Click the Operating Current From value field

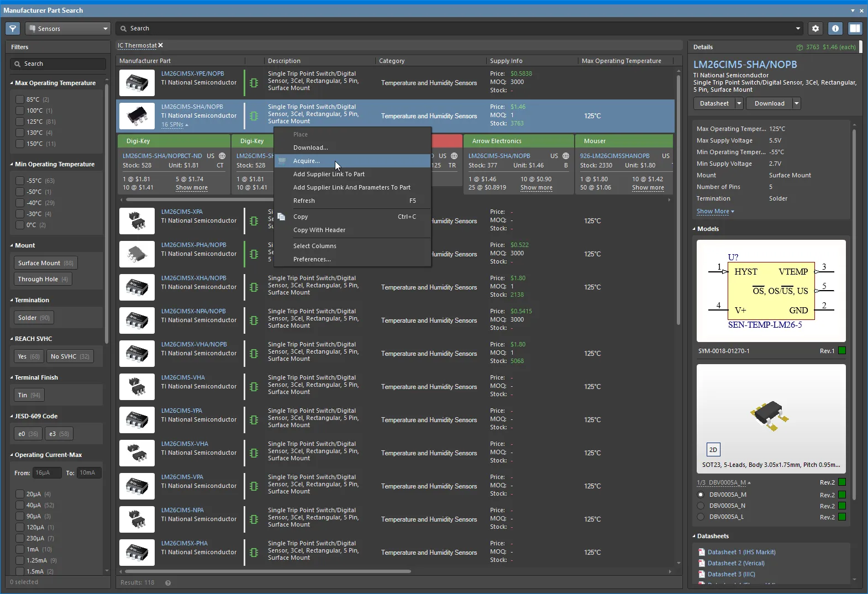pos(47,472)
